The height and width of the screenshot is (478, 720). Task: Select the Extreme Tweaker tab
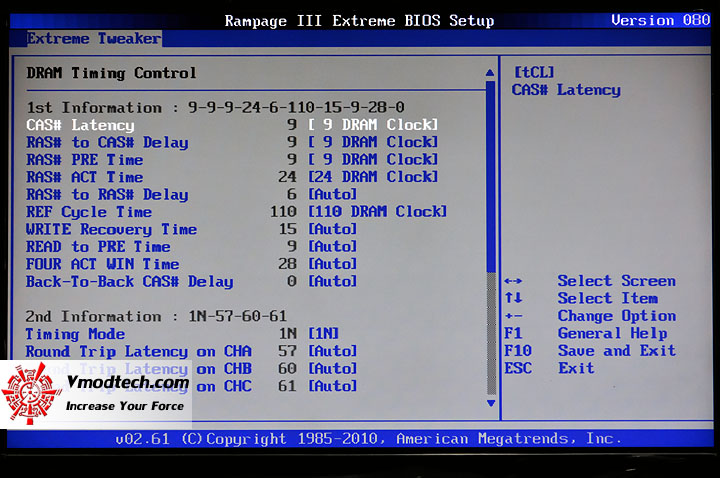point(94,38)
